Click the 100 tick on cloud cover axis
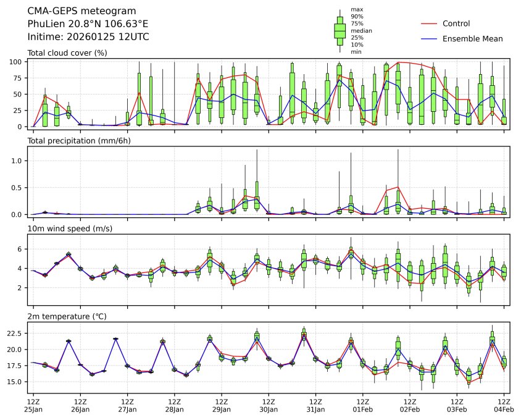 coord(18,62)
